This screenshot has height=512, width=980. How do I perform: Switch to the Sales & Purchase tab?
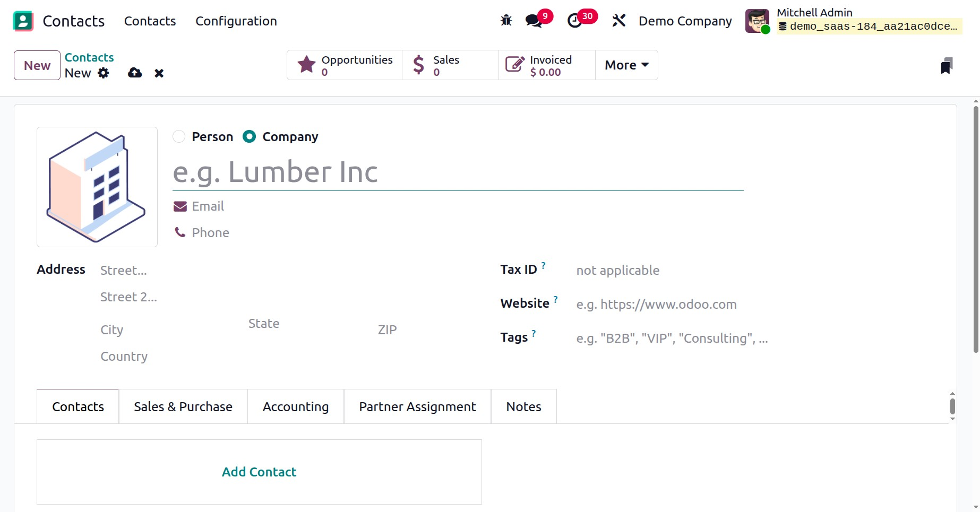pos(183,407)
